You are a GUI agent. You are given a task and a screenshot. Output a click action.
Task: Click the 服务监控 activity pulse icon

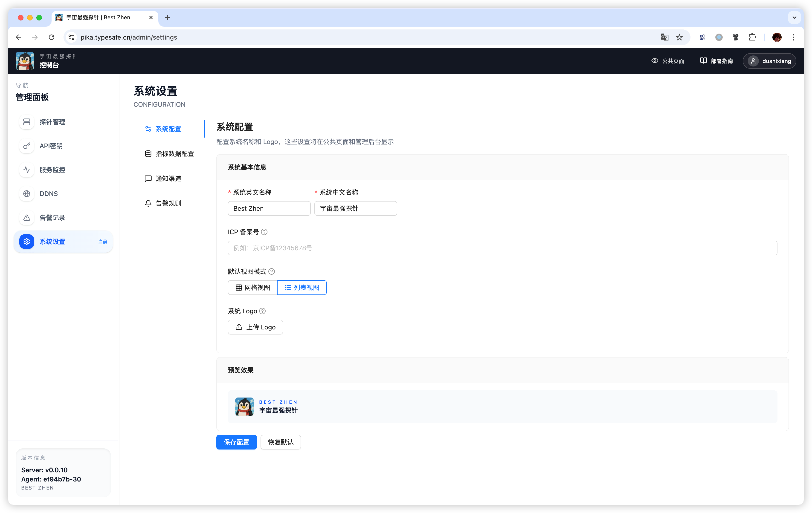pyautogui.click(x=27, y=170)
